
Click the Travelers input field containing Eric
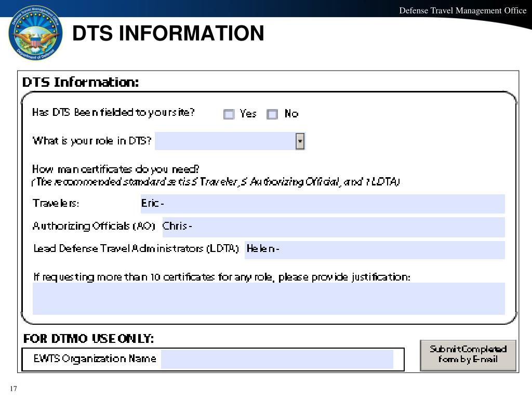(323, 204)
